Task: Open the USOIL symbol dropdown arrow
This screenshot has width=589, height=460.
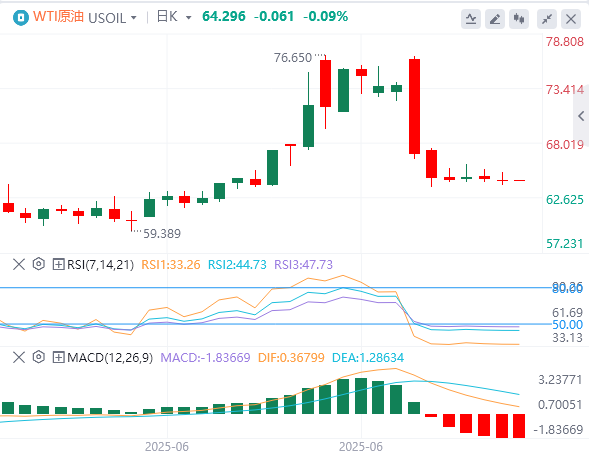Action: [x=133, y=18]
